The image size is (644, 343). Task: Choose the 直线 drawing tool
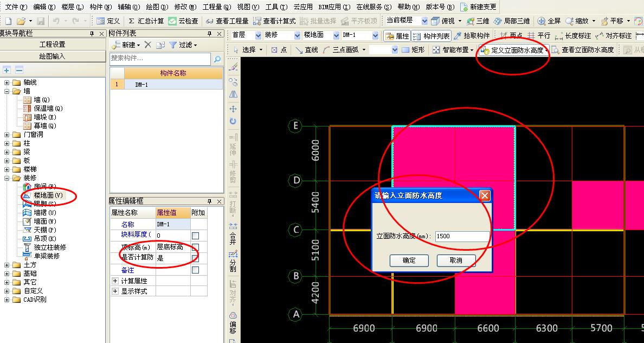(307, 50)
